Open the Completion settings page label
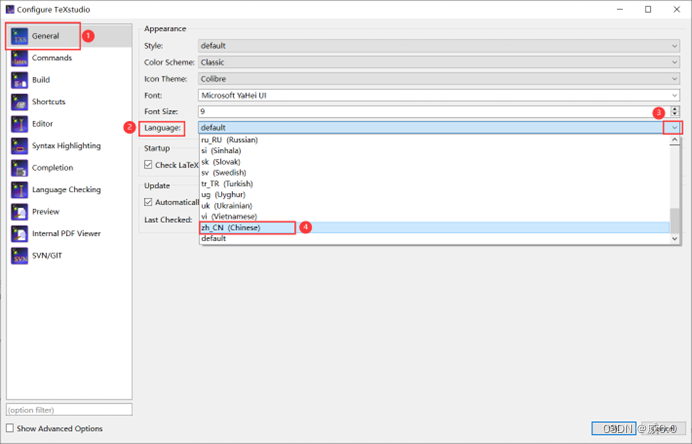Image resolution: width=692 pixels, height=444 pixels. 53,168
